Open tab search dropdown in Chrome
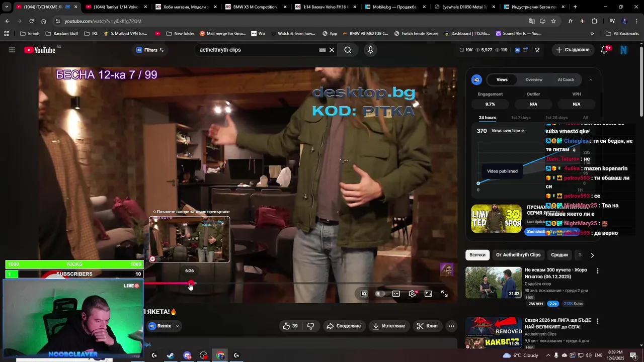The width and height of the screenshot is (644, 362). tap(7, 7)
